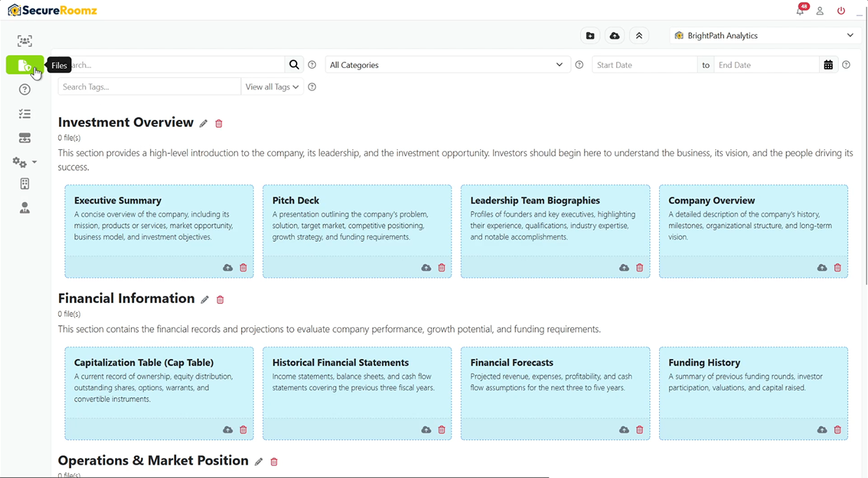Select the Funding History card title
This screenshot has width=868, height=478.
coord(704,362)
